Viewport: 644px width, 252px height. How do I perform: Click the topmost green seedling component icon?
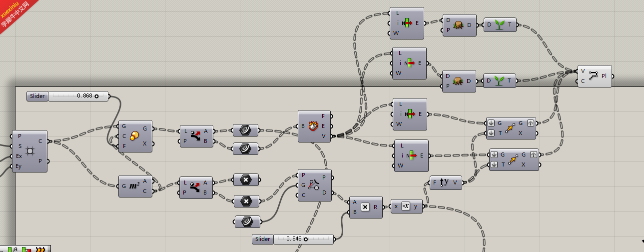(x=500, y=24)
